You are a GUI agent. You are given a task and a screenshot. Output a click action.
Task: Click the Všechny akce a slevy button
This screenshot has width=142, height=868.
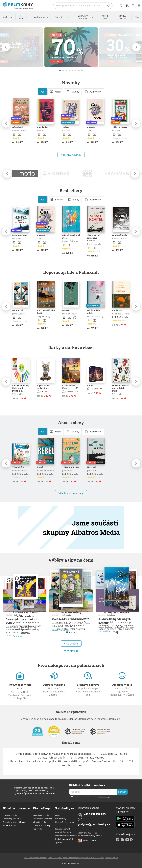(x=71, y=493)
